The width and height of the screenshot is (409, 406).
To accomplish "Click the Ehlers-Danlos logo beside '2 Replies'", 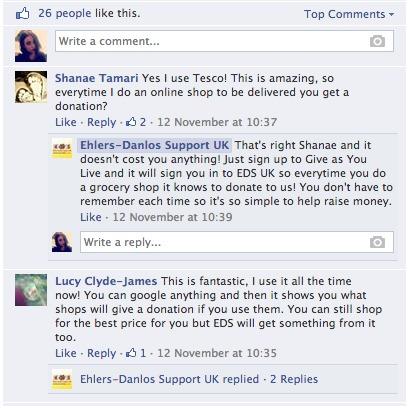I will (62, 379).
